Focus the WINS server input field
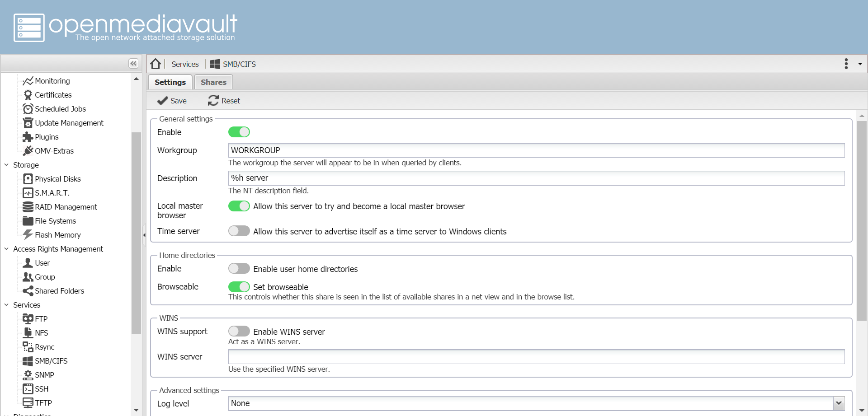 pyautogui.click(x=536, y=356)
